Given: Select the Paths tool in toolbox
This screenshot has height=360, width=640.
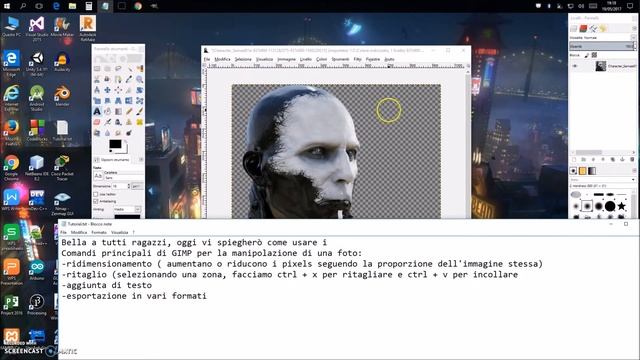Looking at the screenshot, I should coord(118,79).
